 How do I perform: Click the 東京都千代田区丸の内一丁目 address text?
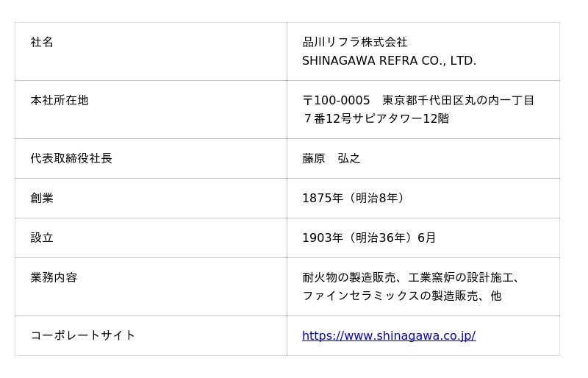458,101
